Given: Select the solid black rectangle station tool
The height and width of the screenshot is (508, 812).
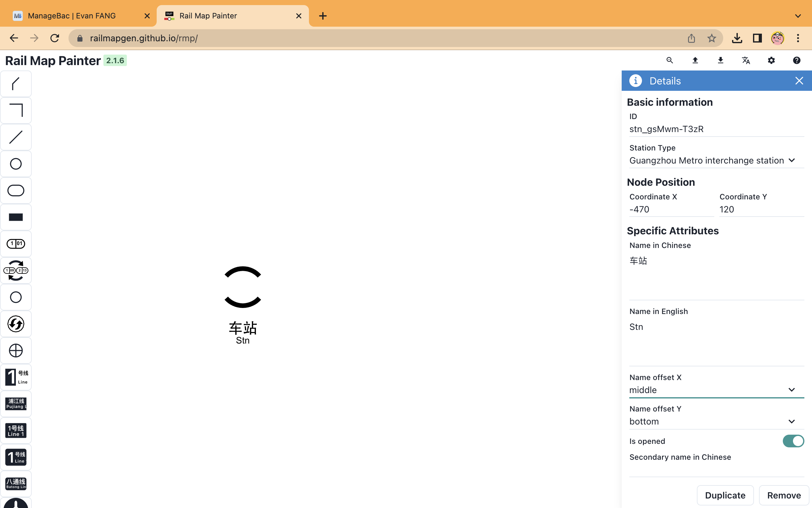Looking at the screenshot, I should pos(16,217).
